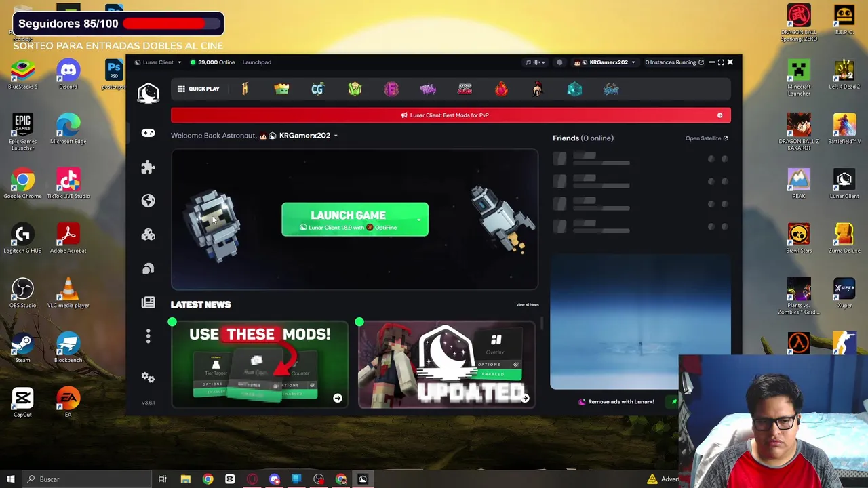Open the Home gamepad sidebar icon
Screen dimensions: 868x488
point(148,133)
